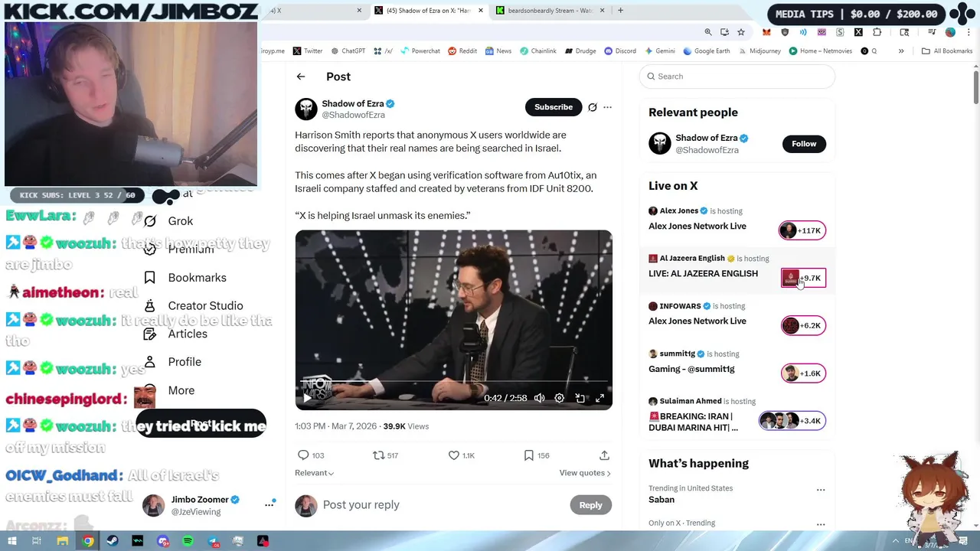Bookmark this page with star icon
This screenshot has height=551, width=980.
click(741, 32)
